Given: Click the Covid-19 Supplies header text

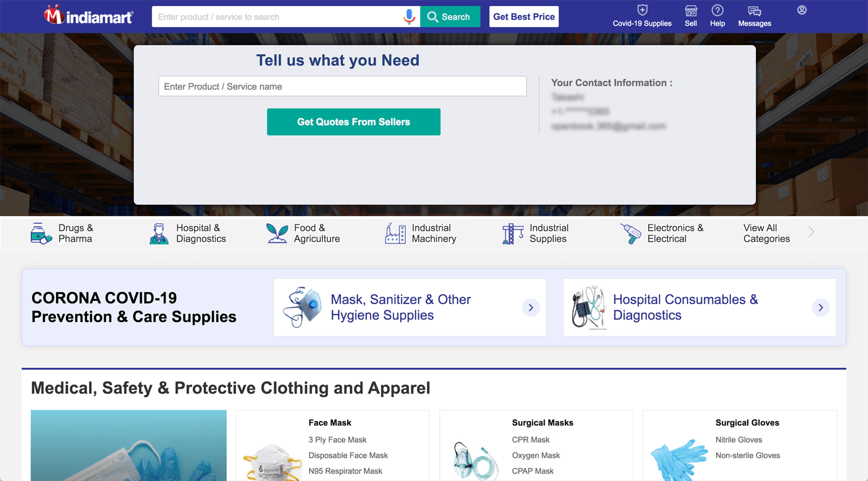Looking at the screenshot, I should pos(642,24).
